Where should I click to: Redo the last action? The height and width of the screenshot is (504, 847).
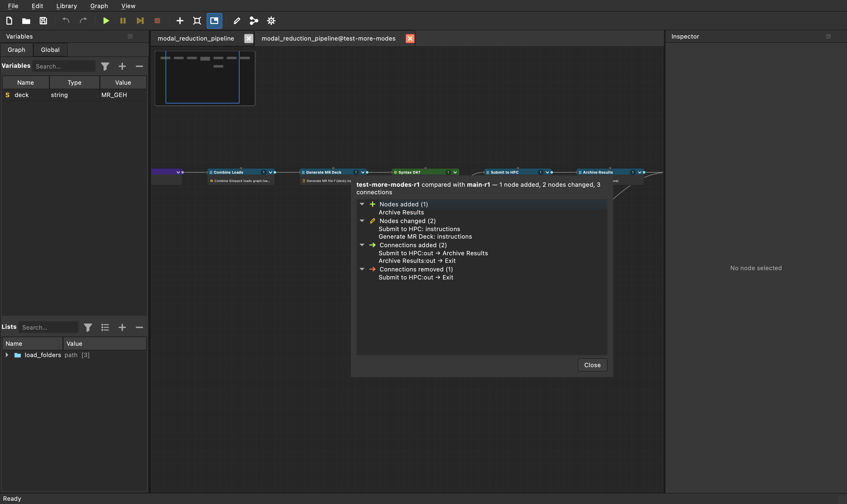pyautogui.click(x=83, y=21)
